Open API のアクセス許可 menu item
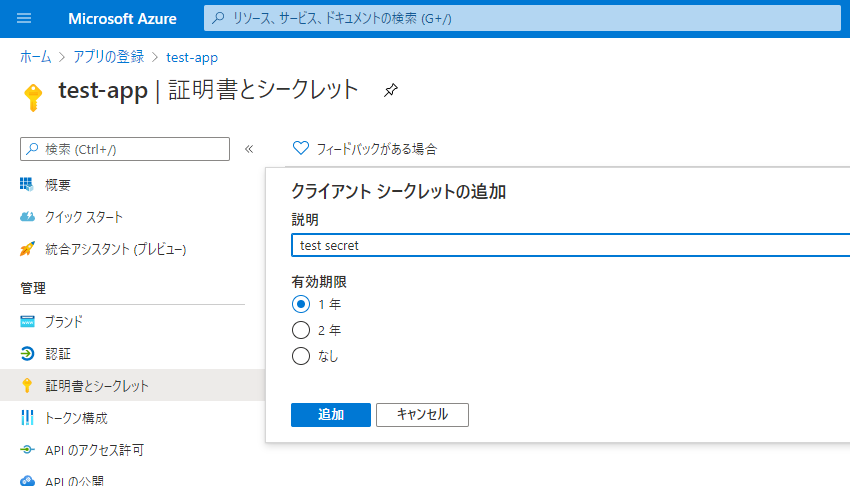This screenshot has height=486, width=850. tap(132, 450)
